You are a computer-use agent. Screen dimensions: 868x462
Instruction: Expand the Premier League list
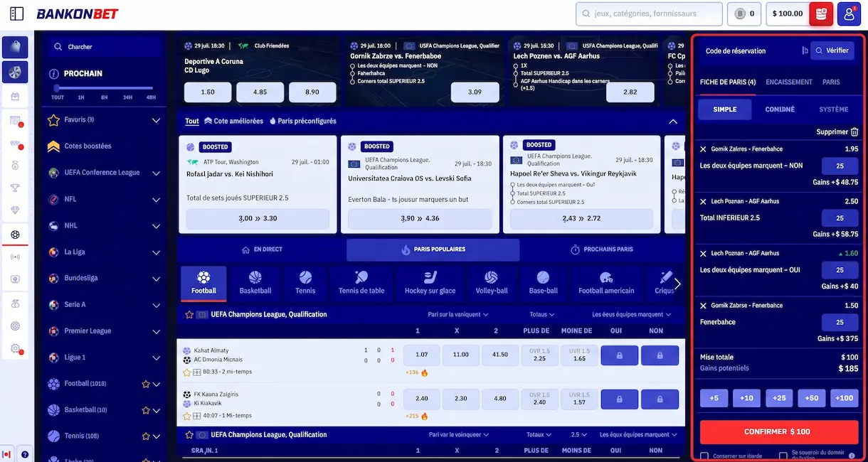click(156, 331)
